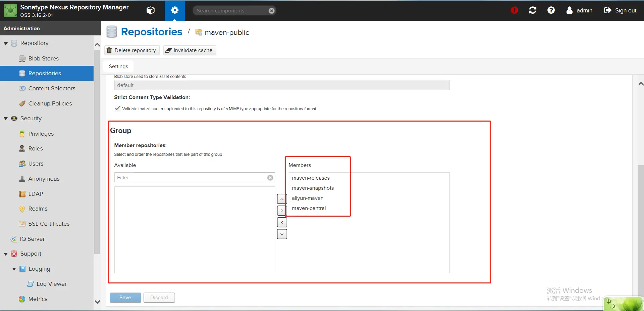Save the repository settings
The height and width of the screenshot is (311, 644).
pos(125,298)
